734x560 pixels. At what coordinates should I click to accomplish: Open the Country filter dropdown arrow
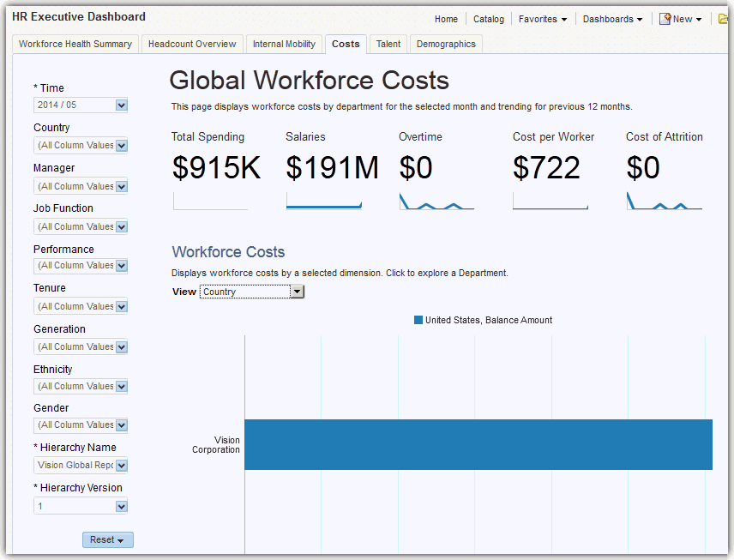click(121, 146)
